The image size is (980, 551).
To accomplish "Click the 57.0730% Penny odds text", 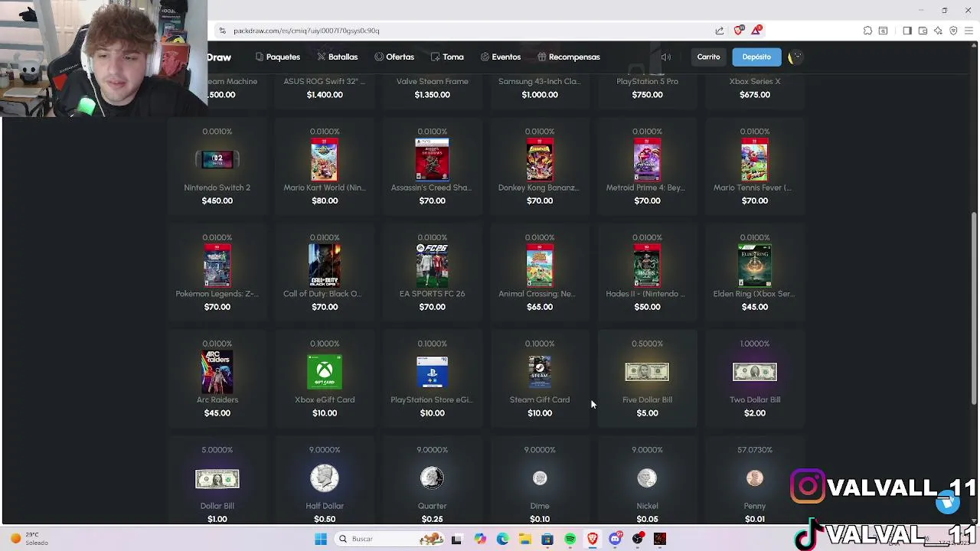I will (x=755, y=450).
